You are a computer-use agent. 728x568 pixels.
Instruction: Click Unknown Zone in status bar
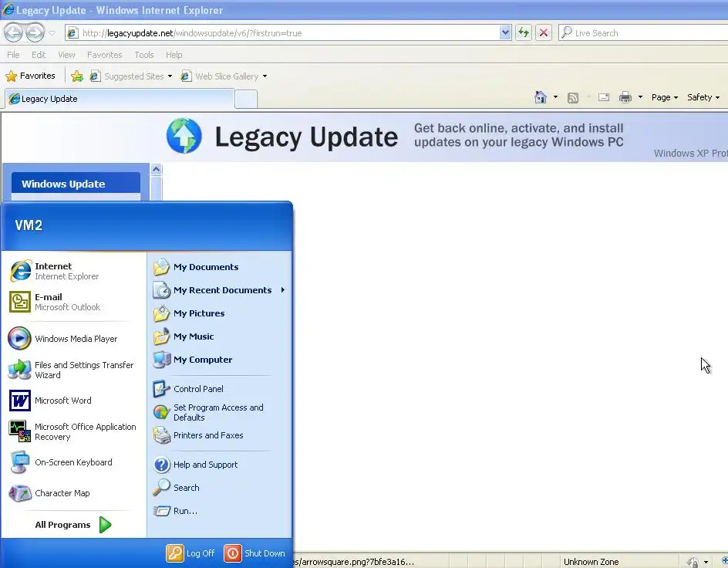pyautogui.click(x=591, y=562)
